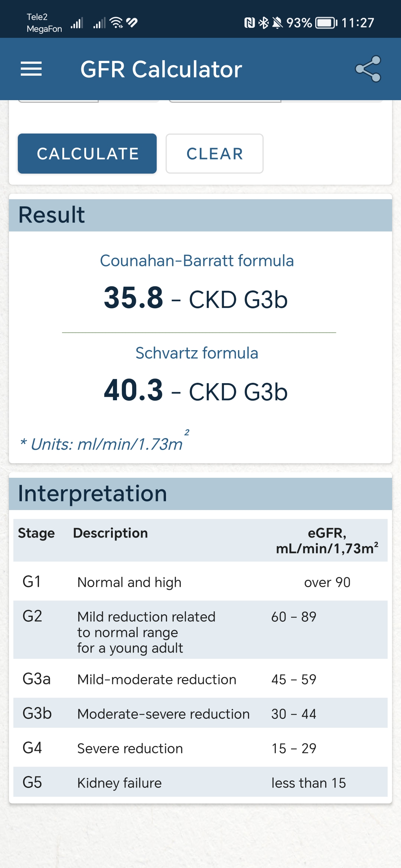Tap the battery indicator icon
This screenshot has height=868, width=401.
(x=326, y=23)
